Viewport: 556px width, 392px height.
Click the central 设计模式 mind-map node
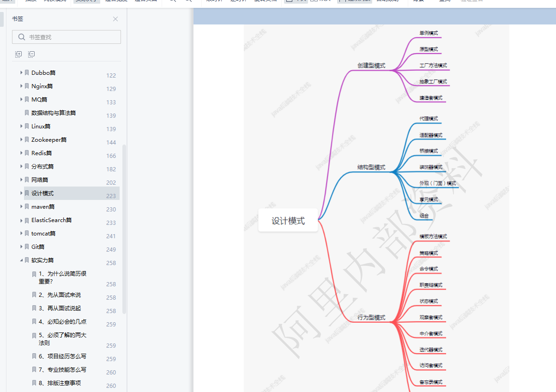tap(288, 221)
